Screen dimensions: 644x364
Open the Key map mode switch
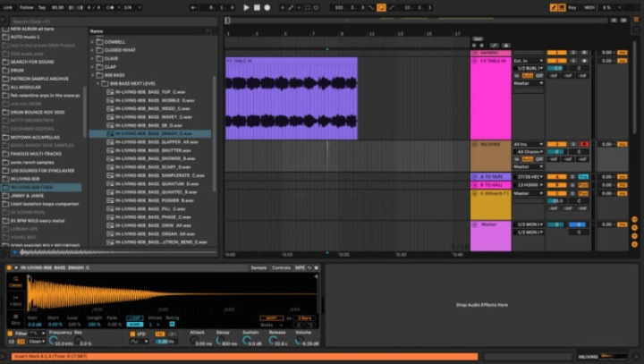tap(572, 7)
